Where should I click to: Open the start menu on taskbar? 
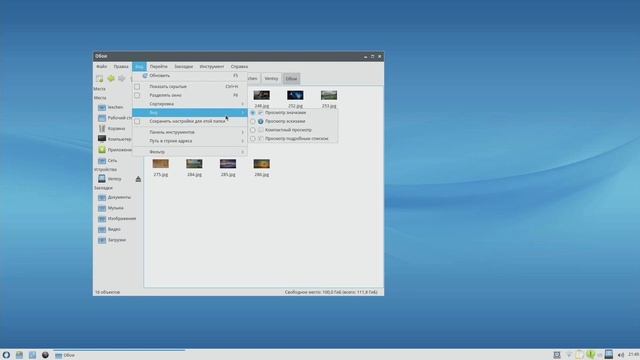click(x=6, y=355)
